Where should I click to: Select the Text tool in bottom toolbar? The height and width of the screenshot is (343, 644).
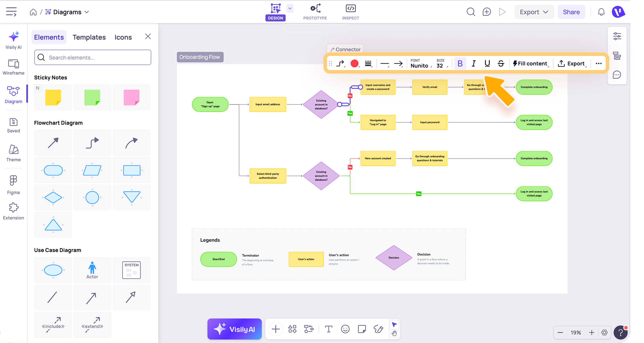point(329,329)
